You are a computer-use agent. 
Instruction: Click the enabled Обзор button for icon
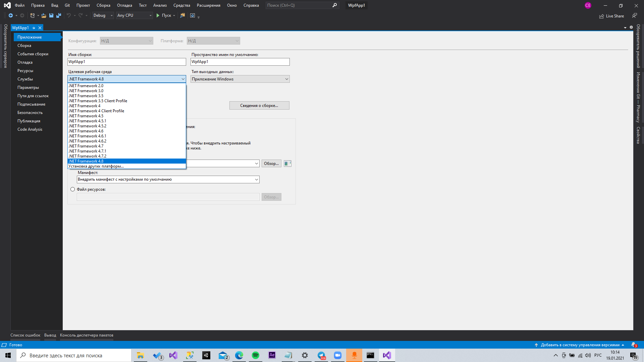[x=271, y=164]
